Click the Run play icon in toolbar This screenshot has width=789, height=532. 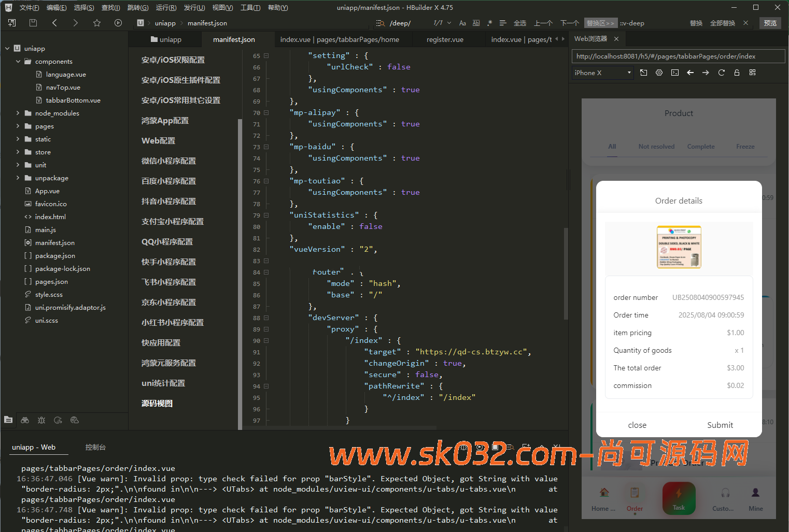pyautogui.click(x=118, y=23)
